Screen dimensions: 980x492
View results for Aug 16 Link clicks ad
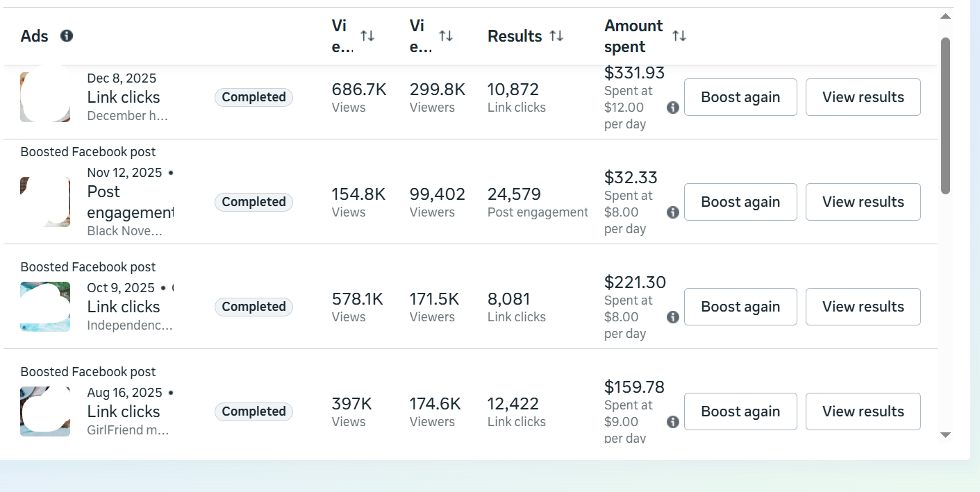point(863,412)
